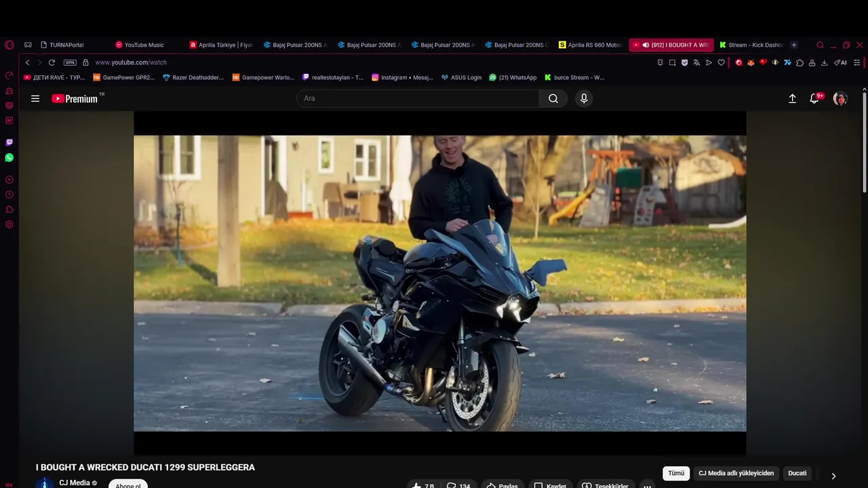Viewport: 868px width, 488px height.
Task: Open sidebar Settings gear icon
Action: [9, 224]
